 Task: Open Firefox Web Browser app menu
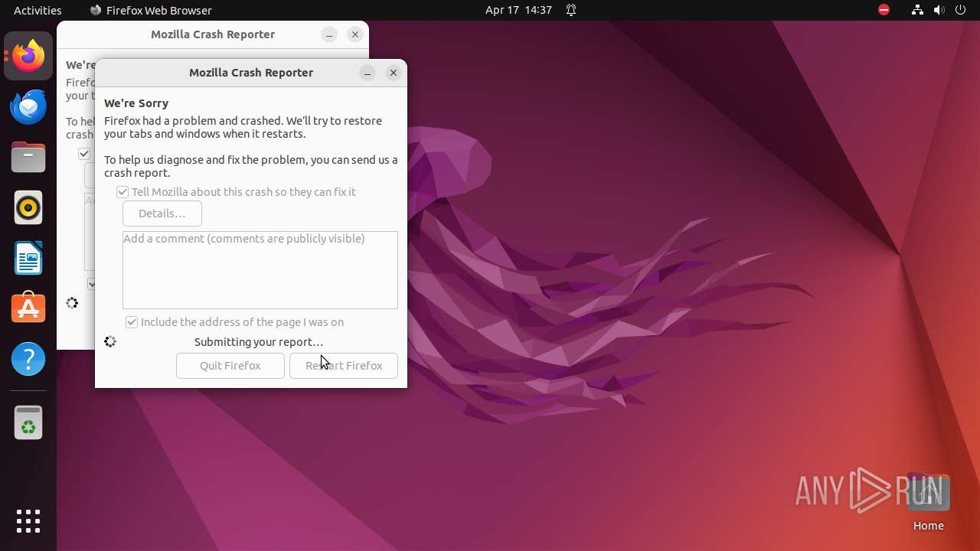(x=151, y=10)
